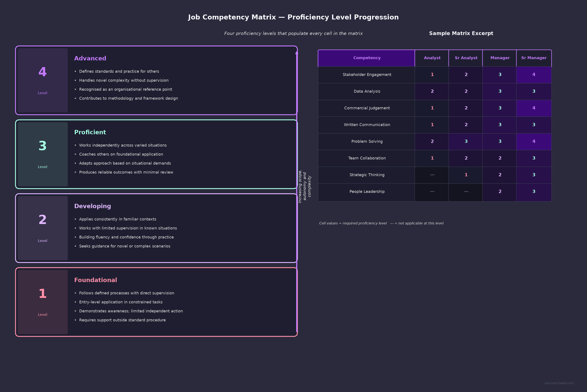The height and width of the screenshot is (392, 587).
Task: Click the 'Cell values = required proficiency level' note
Action: [x=381, y=223]
